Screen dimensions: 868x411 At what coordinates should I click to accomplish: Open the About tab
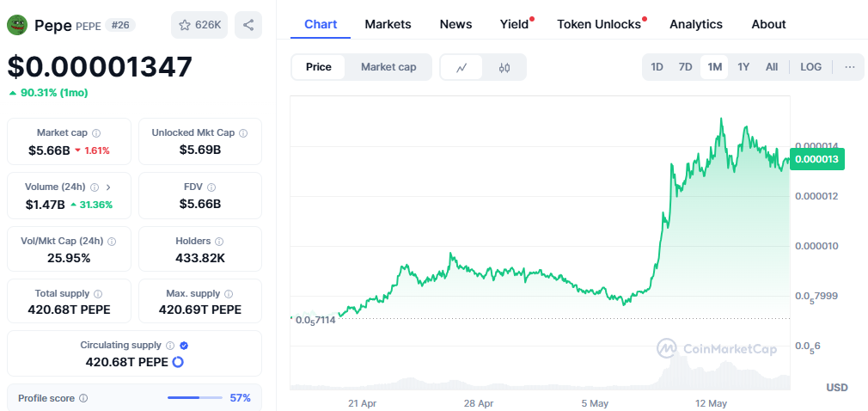click(768, 24)
